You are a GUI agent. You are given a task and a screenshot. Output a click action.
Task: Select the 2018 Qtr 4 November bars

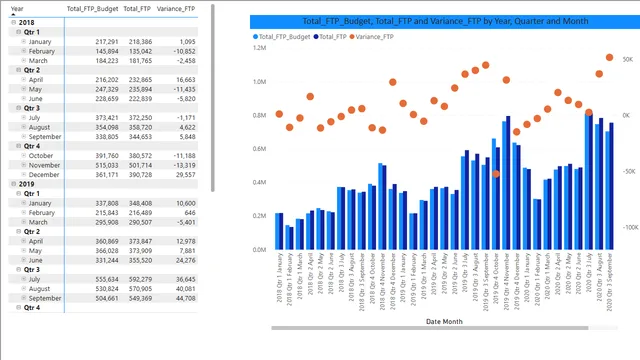pos(382,207)
